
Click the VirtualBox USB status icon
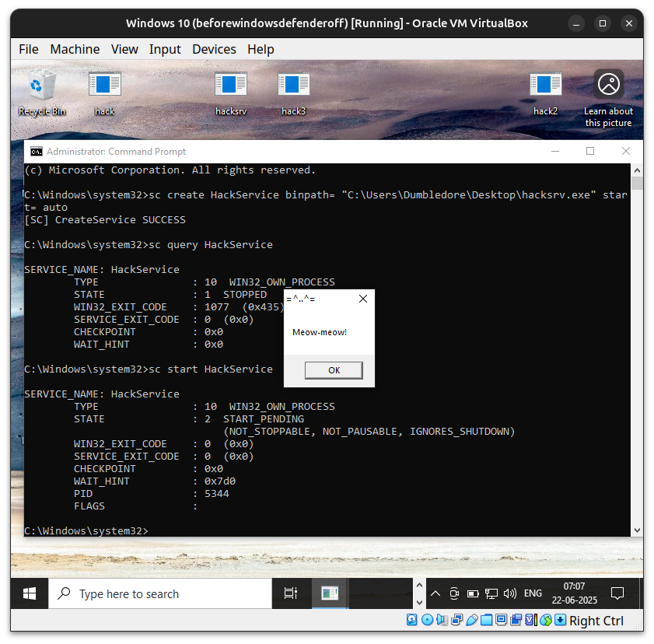[x=472, y=620]
